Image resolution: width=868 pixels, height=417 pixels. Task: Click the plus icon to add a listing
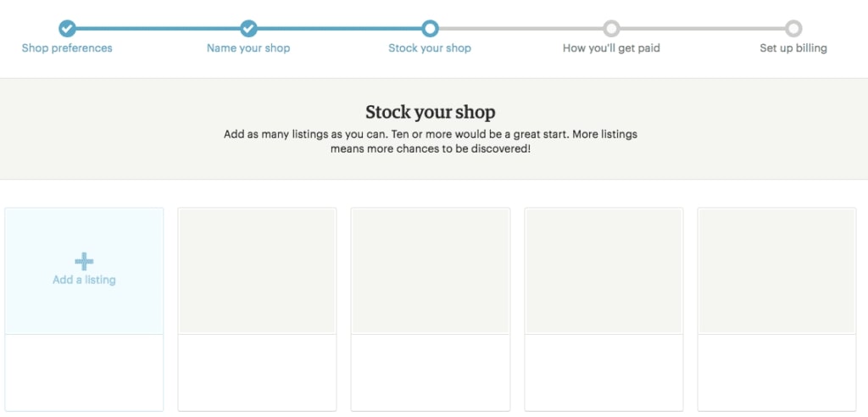click(x=84, y=261)
